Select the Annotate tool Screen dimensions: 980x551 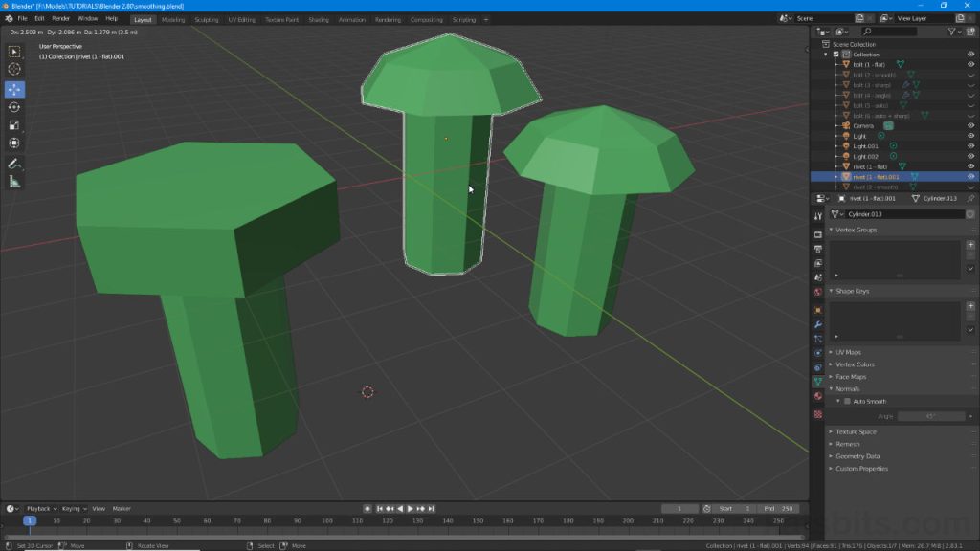point(13,165)
